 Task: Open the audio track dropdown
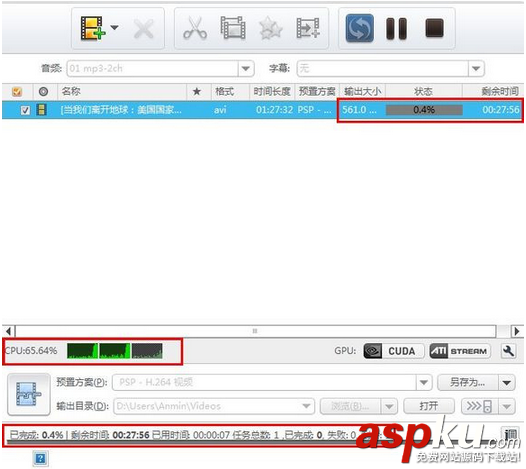pyautogui.click(x=246, y=68)
